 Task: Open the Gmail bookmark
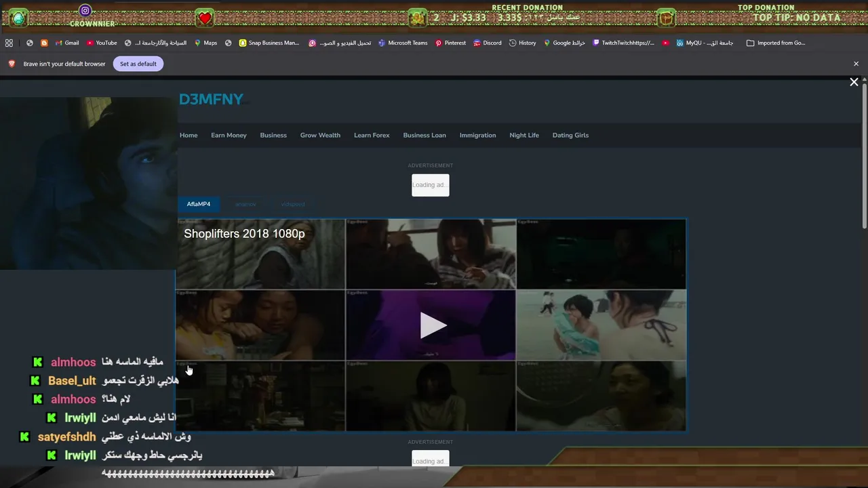coord(66,43)
